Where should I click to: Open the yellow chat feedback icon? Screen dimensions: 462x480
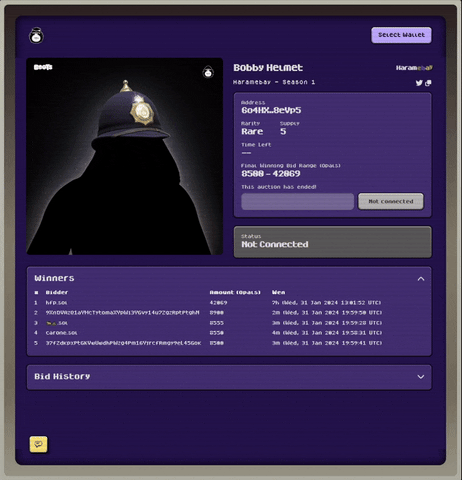click(x=38, y=444)
